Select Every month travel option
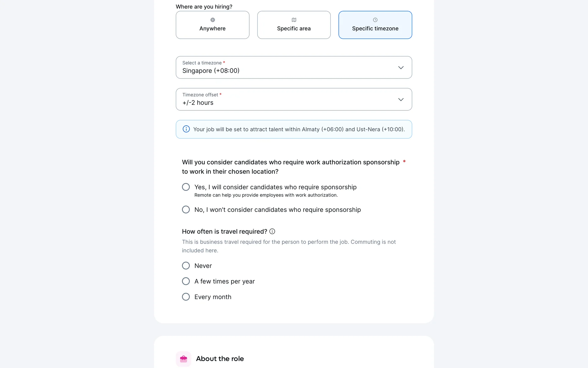 tap(186, 297)
